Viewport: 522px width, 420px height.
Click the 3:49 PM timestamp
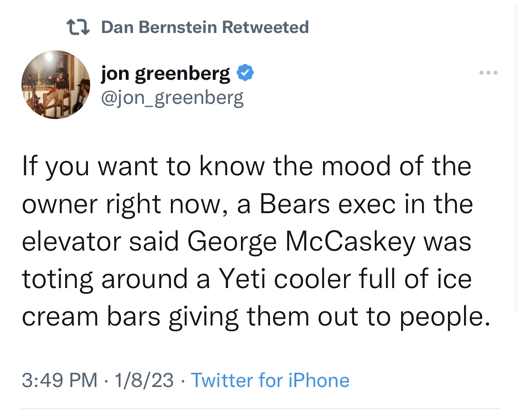pyautogui.click(x=59, y=380)
